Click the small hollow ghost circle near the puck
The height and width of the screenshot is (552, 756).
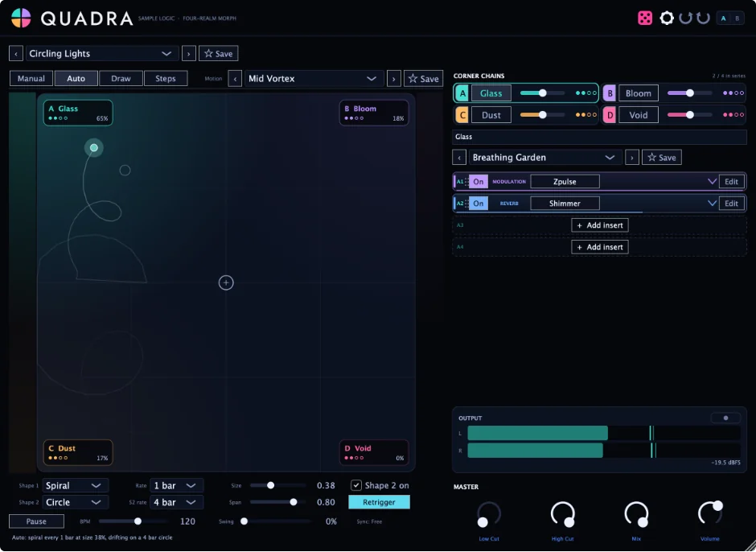[x=125, y=171]
